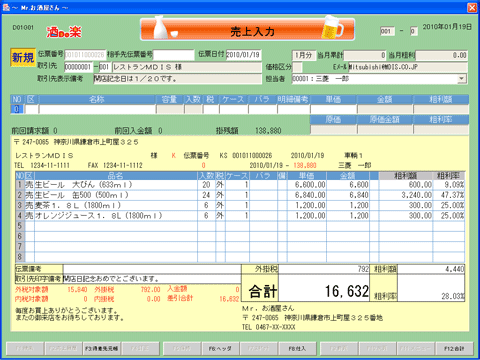Click the 取引先 branch field 001
Screen dimensions: 480x360
coord(104,67)
